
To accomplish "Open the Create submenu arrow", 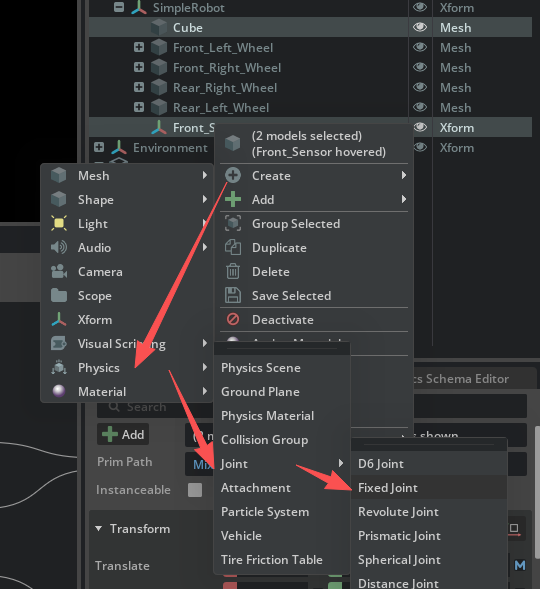I will click(404, 175).
